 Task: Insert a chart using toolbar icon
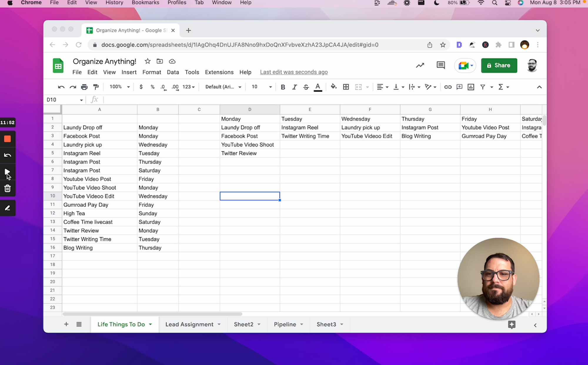471,87
